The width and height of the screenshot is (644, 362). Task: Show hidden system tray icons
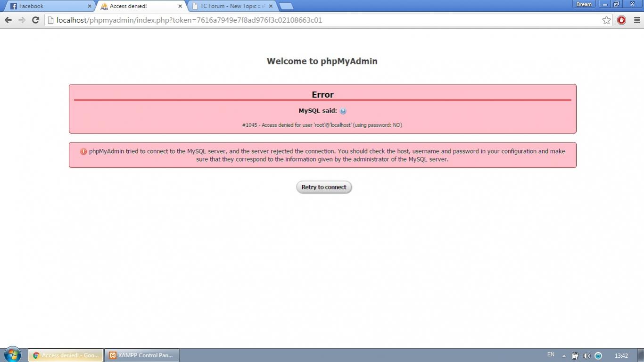coord(564,356)
